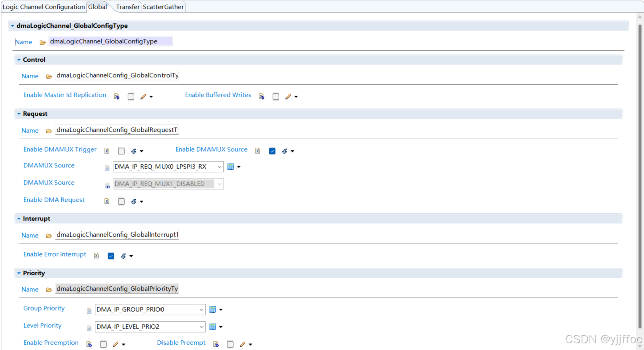
Task: Click document icon before Master Id Replication checkbox
Action: coord(117,97)
